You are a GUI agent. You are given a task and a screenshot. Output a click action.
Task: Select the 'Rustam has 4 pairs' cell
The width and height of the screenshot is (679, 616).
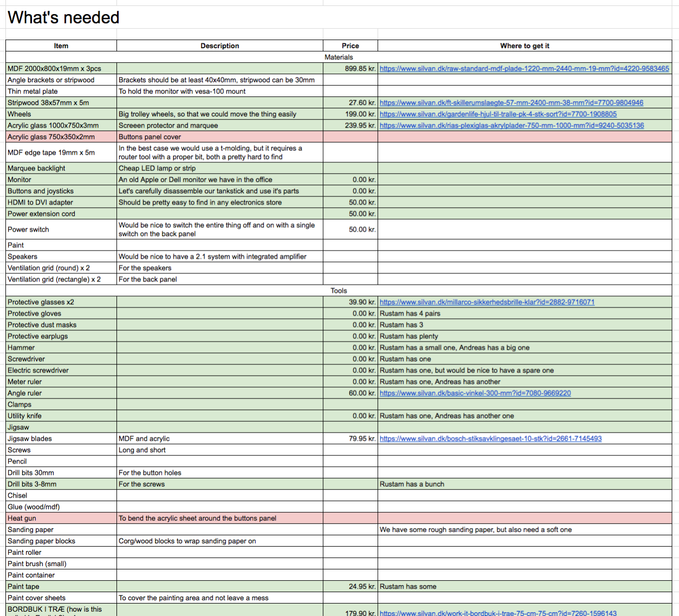coord(525,313)
